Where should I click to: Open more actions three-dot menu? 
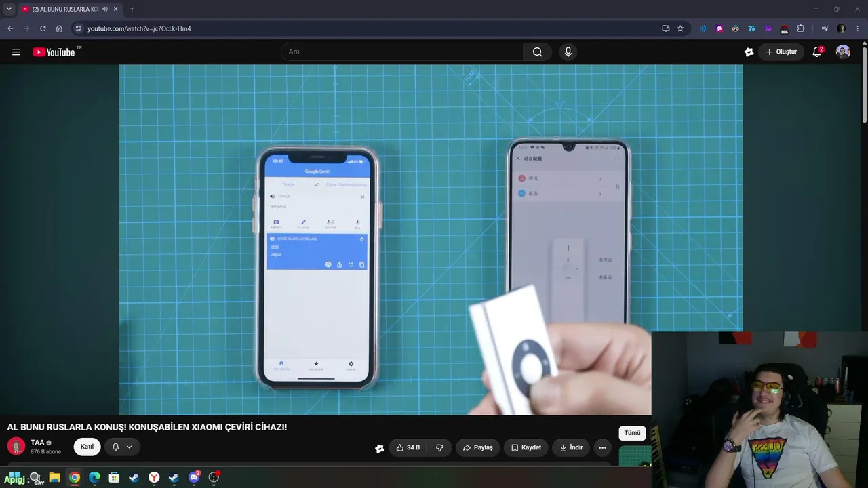602,447
